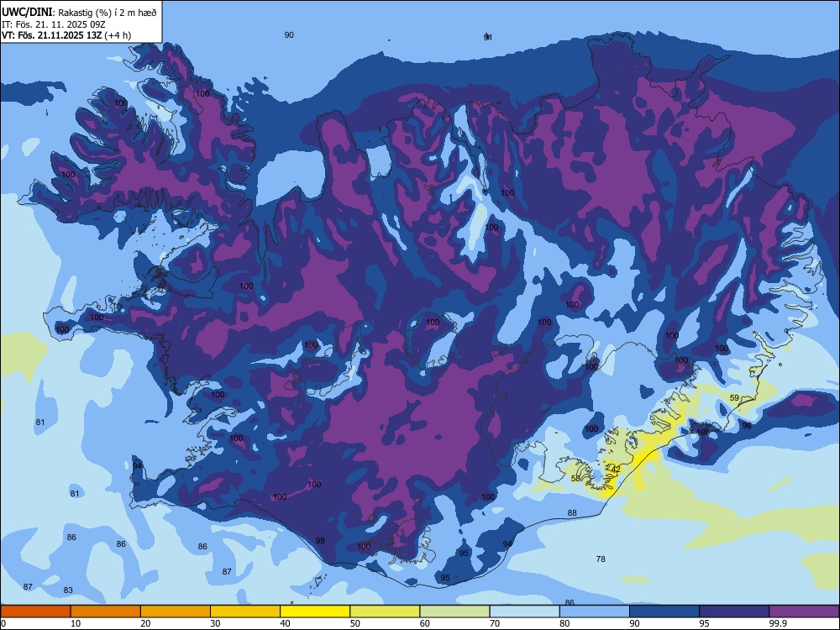Click the title text 'UWC/DINI: Rakastig (%) í 2 m hæð'
This screenshot has width=840, height=630.
[79, 13]
